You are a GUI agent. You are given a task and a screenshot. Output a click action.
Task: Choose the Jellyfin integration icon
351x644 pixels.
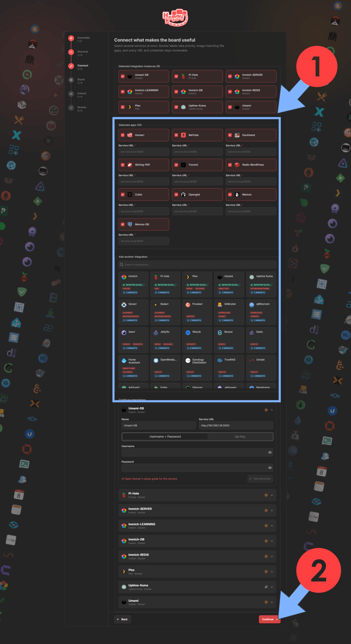(156, 332)
